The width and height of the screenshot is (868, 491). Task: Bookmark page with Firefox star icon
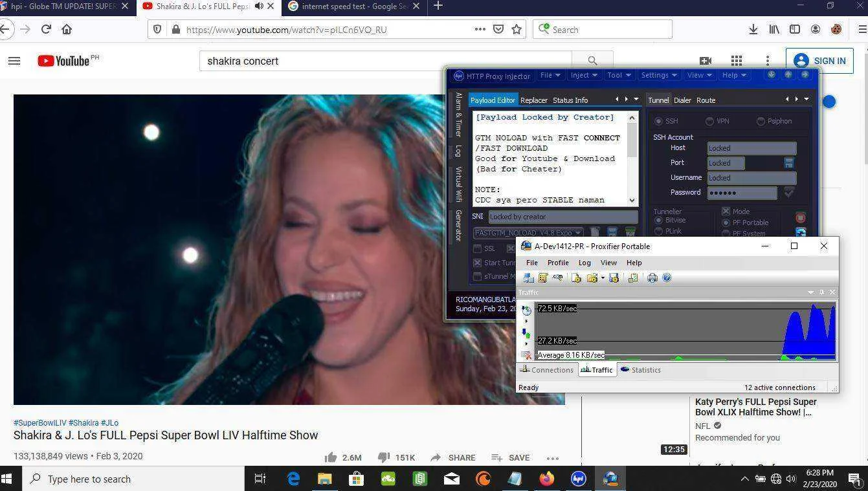tap(517, 29)
